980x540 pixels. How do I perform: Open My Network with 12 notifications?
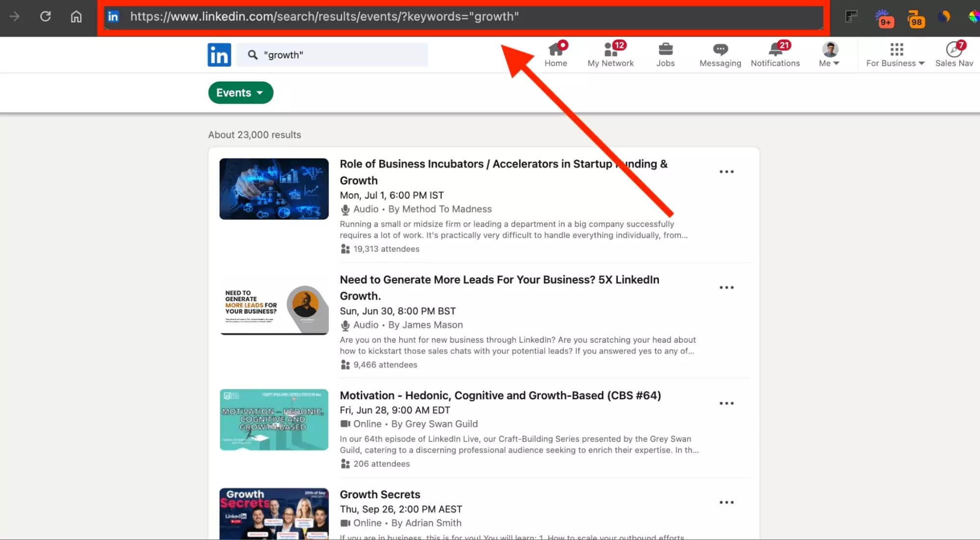pos(610,50)
